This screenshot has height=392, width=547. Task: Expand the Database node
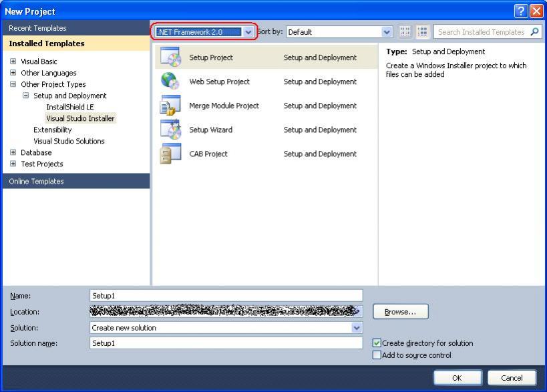[x=13, y=152]
